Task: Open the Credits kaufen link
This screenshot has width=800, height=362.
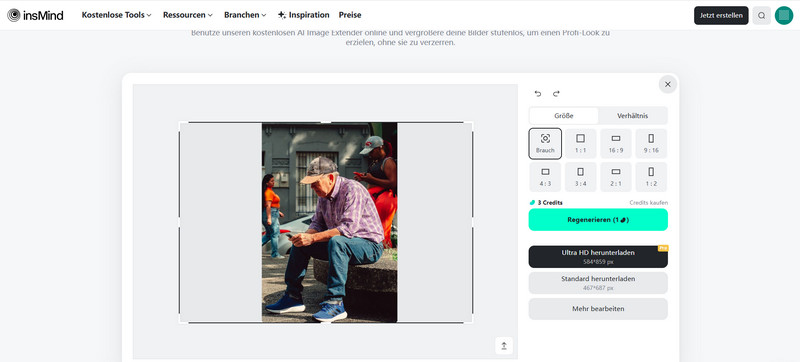Action: click(648, 202)
